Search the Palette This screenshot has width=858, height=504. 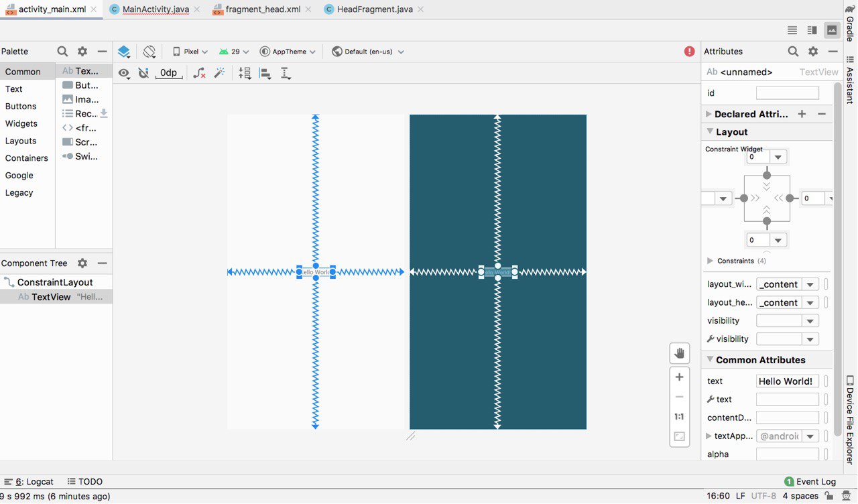tap(62, 52)
